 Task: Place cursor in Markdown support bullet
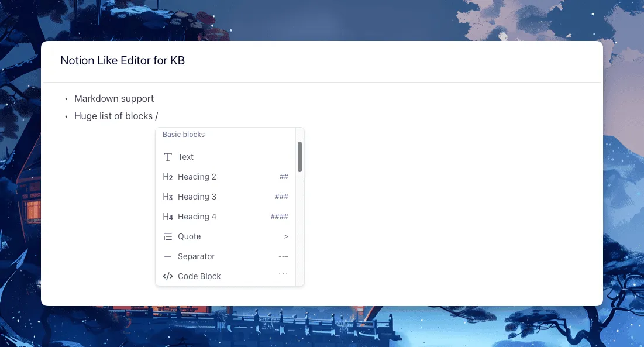114,98
